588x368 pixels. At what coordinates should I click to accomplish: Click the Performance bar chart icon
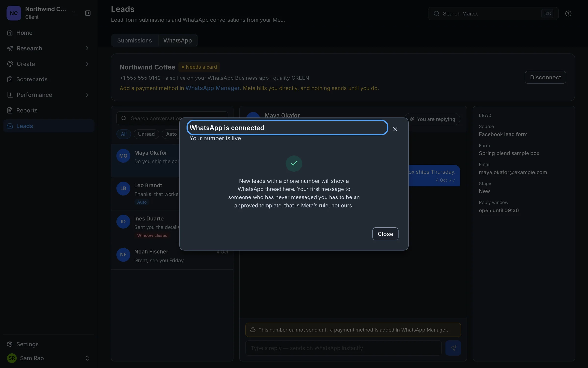(x=10, y=95)
